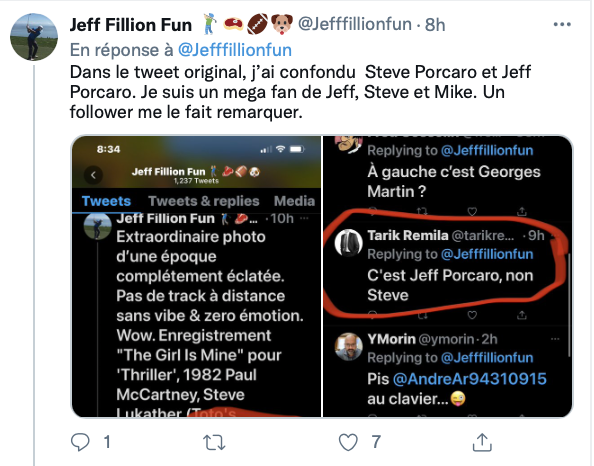Like the tweet with heart icon
This screenshot has width=594, height=466.
(348, 442)
